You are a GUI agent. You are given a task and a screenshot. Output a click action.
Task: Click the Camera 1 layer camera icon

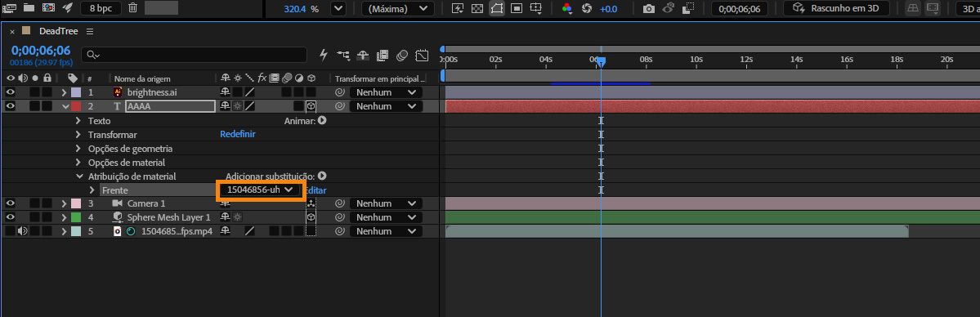point(117,203)
